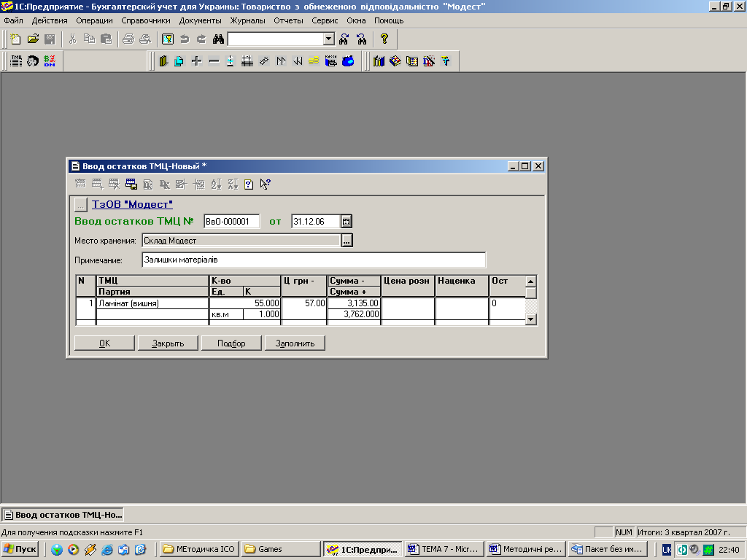Screen dimensions: 747x560
Task: Click the Print preview icon
Action: click(x=145, y=39)
